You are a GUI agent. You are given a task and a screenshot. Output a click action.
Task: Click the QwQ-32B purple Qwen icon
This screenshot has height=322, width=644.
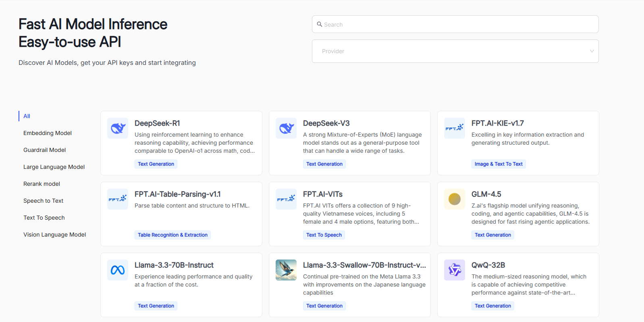point(455,270)
